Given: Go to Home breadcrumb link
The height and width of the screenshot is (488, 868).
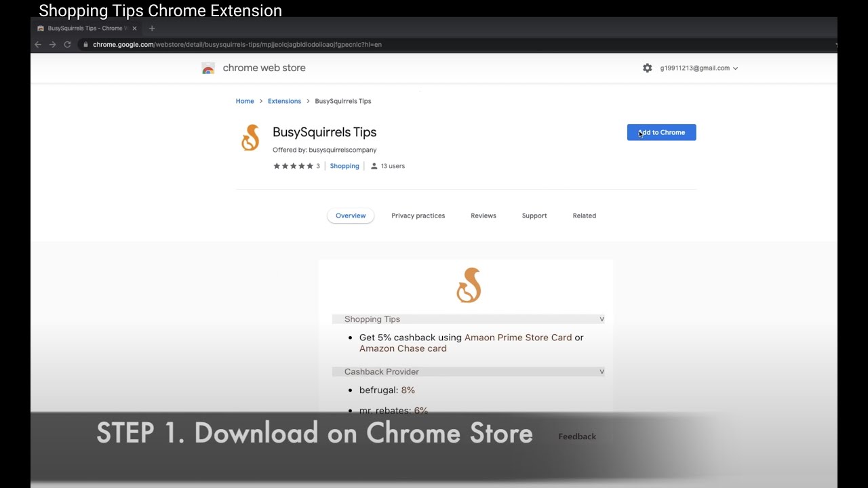Looking at the screenshot, I should coord(245,101).
